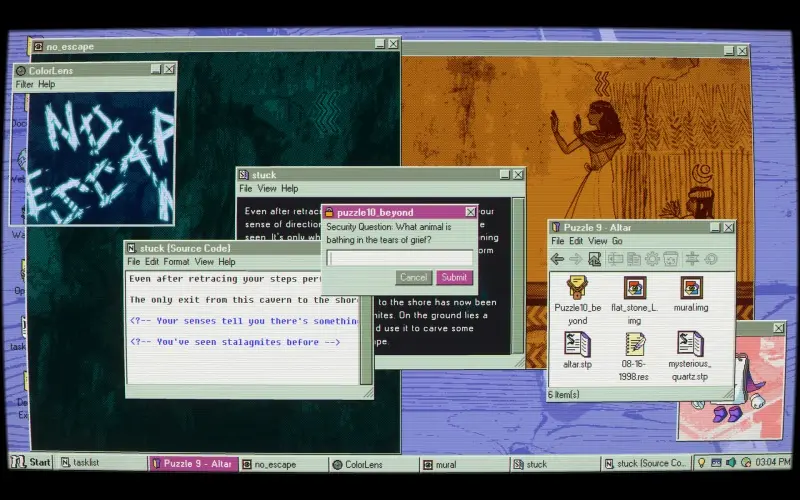Click the Puzzle 9 - Altar resize grip
This screenshot has height=500, width=800.
(x=729, y=394)
